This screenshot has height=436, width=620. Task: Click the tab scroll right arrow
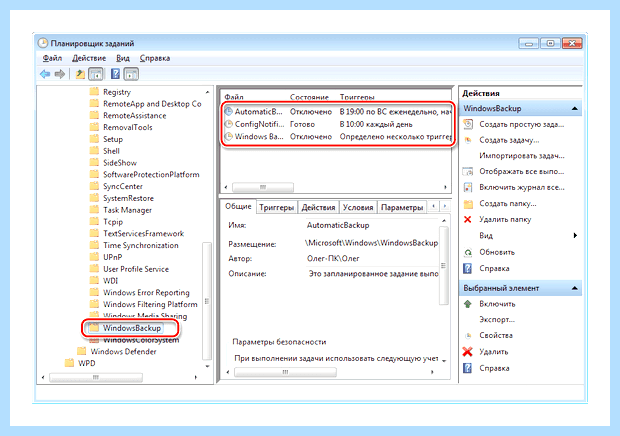pyautogui.click(x=445, y=206)
